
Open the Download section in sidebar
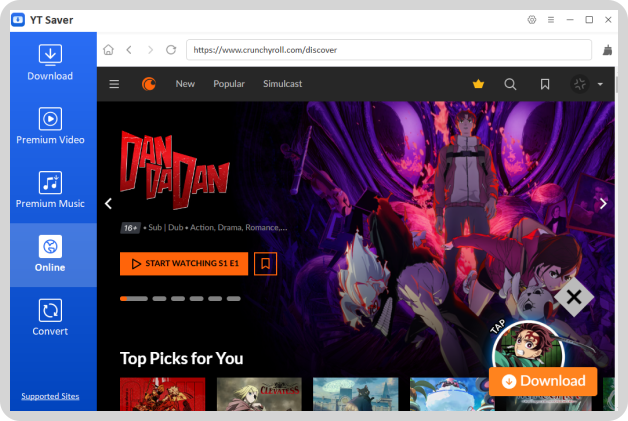click(50, 62)
